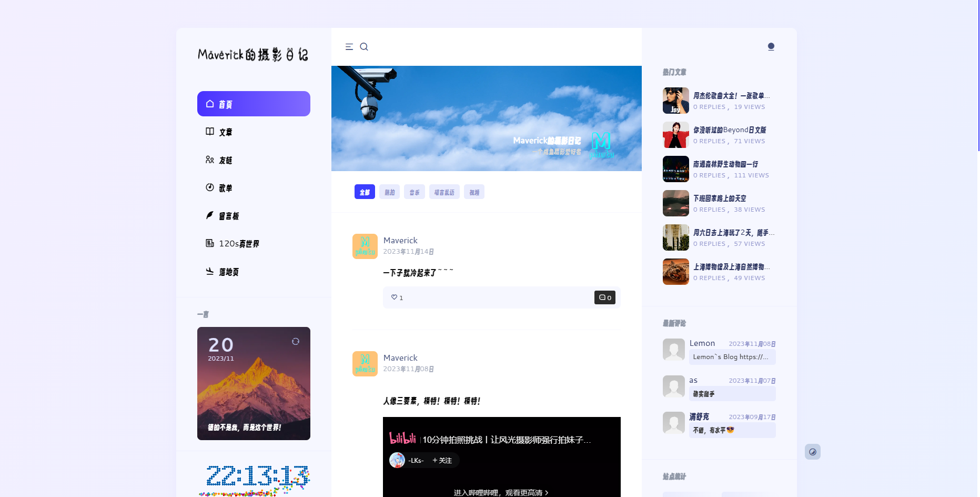This screenshot has height=497, width=980.
Task: Toggle dark mode floating button
Action: click(x=812, y=452)
